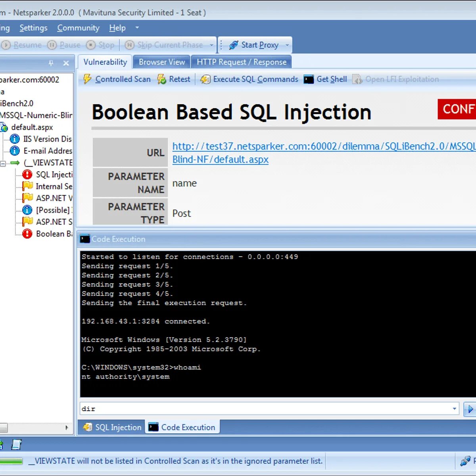Click the pin icon in sitemap panel
The height and width of the screenshot is (476, 476).
[x=51, y=63]
